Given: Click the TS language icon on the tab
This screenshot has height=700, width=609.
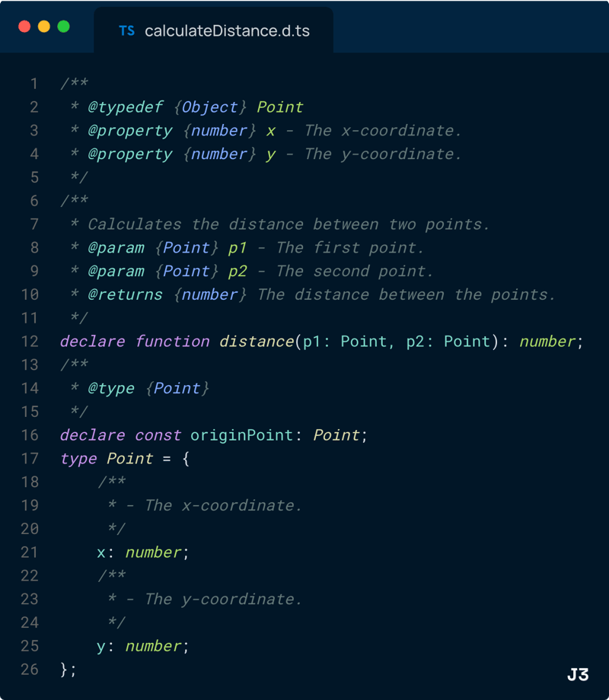Looking at the screenshot, I should pyautogui.click(x=126, y=30).
